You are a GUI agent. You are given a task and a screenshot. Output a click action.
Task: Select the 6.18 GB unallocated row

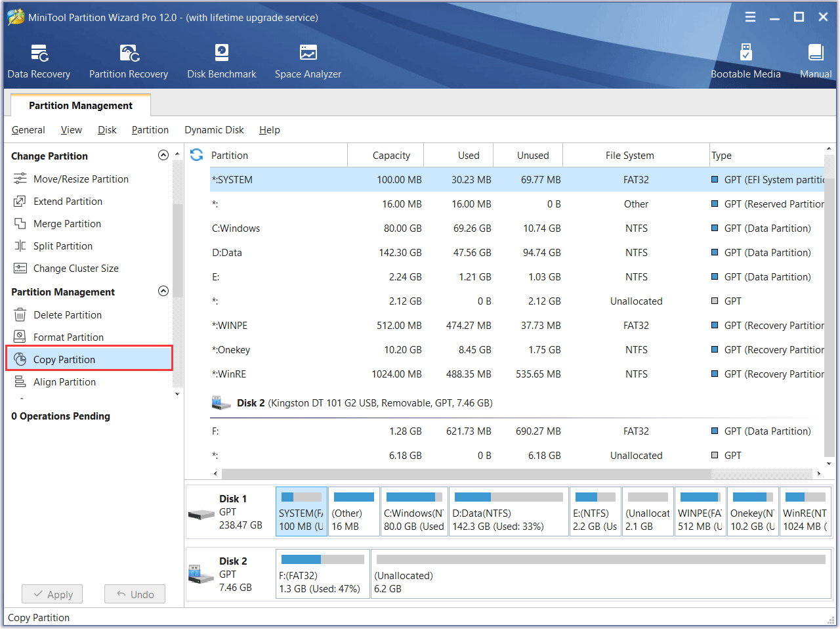point(516,455)
